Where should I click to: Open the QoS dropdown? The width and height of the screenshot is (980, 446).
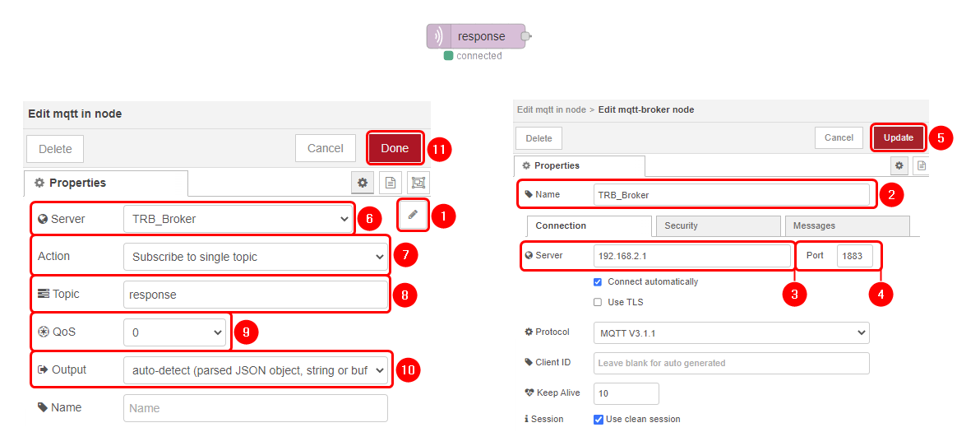(174, 332)
